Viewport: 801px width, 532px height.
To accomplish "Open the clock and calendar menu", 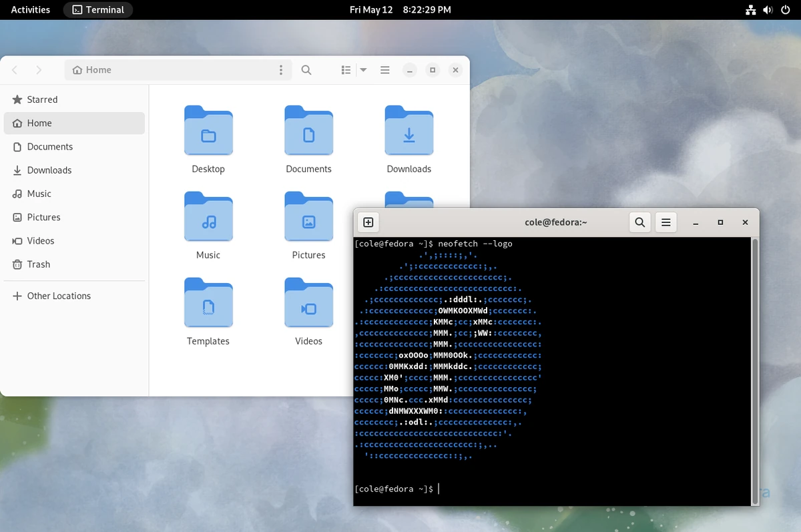I will pos(400,9).
